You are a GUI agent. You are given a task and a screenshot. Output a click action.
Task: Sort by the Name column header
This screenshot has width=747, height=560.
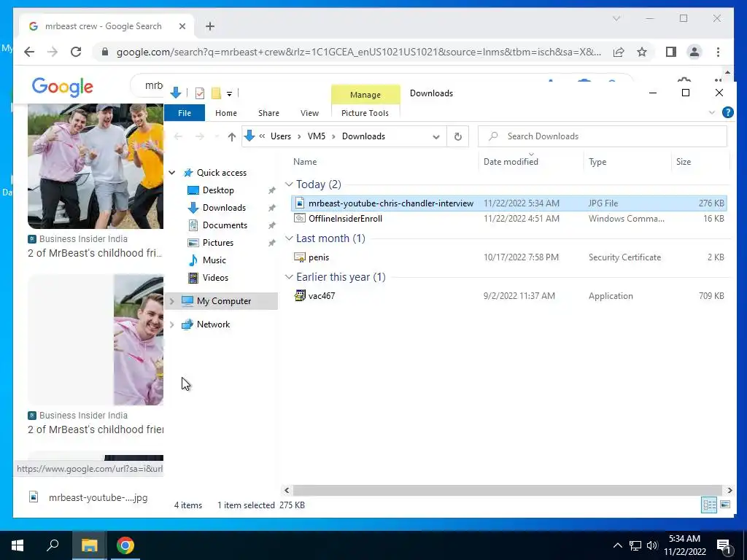[305, 162]
